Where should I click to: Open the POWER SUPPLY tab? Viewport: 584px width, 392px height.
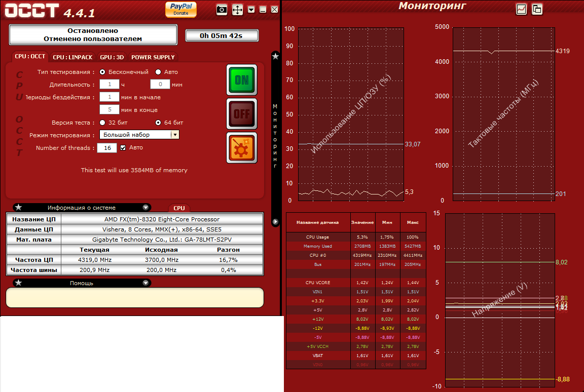153,57
